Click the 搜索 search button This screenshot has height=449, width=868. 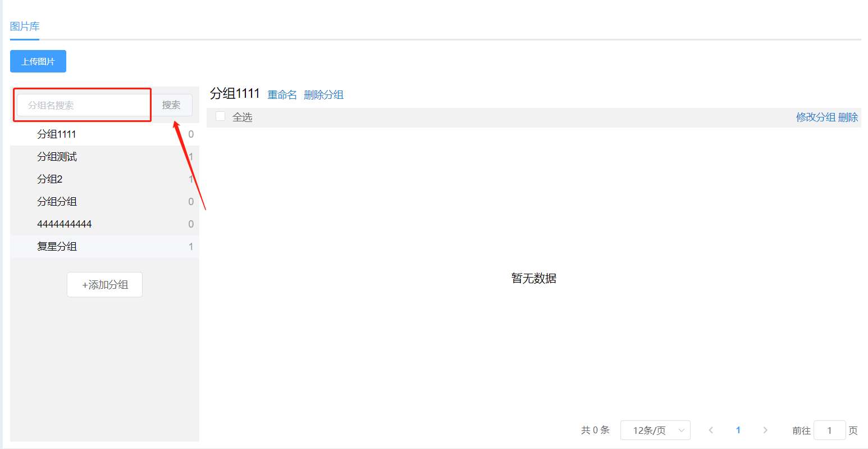pyautogui.click(x=171, y=105)
